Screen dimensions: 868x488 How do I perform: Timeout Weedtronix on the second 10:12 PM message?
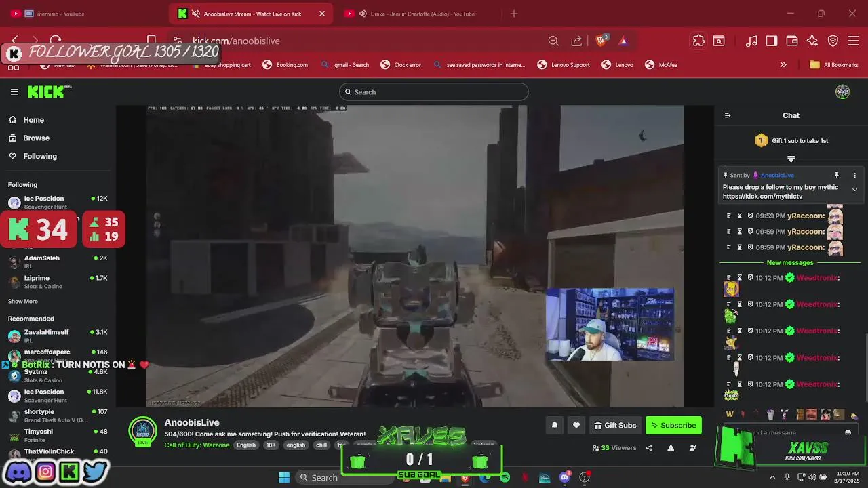740,304
